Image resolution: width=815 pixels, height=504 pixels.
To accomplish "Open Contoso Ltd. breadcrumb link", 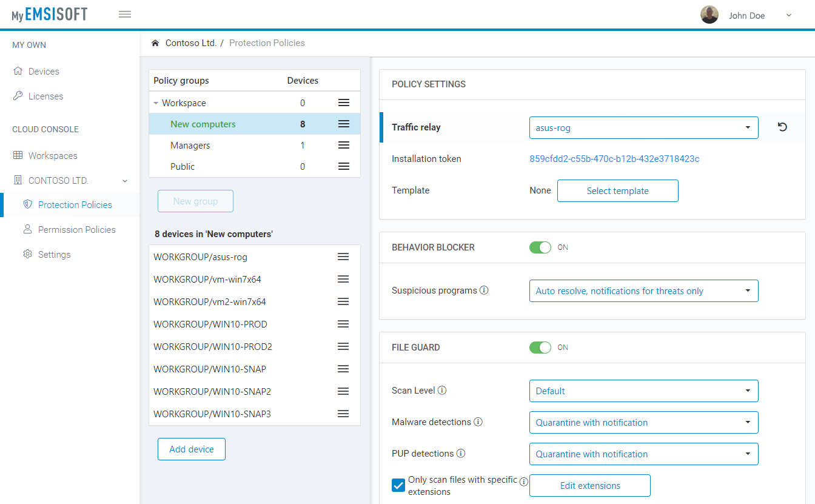I will click(191, 43).
